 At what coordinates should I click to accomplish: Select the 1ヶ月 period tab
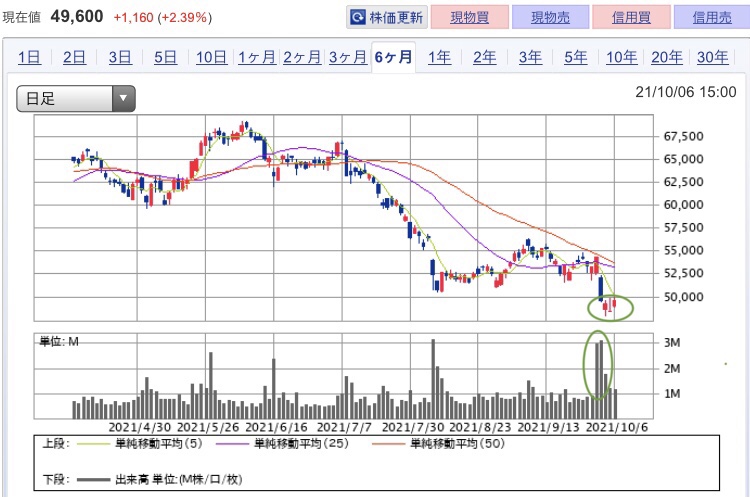[x=257, y=57]
